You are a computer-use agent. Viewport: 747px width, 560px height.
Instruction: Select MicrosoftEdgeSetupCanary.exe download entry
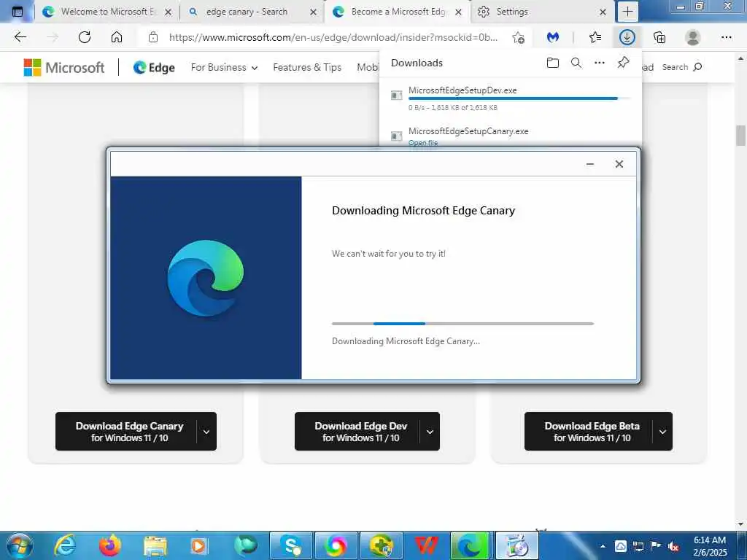tap(510, 136)
